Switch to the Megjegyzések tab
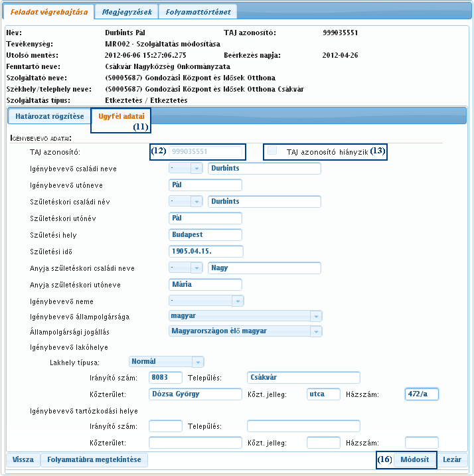 click(127, 12)
